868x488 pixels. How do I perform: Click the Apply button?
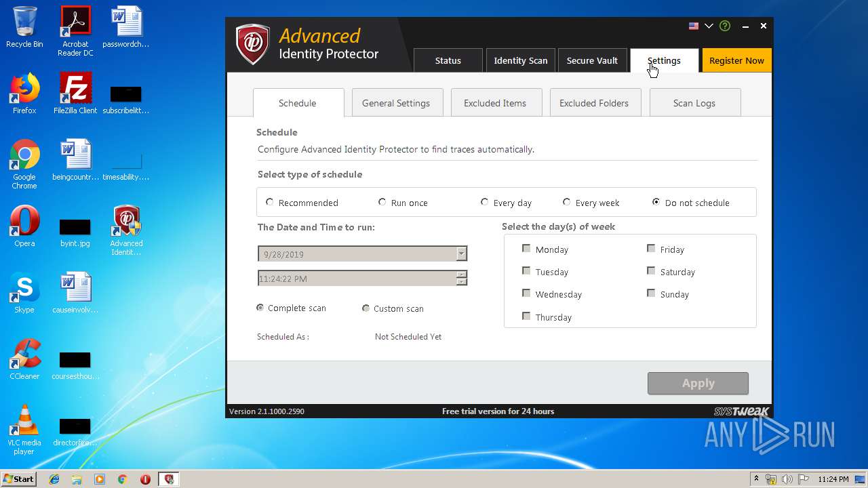click(x=698, y=383)
